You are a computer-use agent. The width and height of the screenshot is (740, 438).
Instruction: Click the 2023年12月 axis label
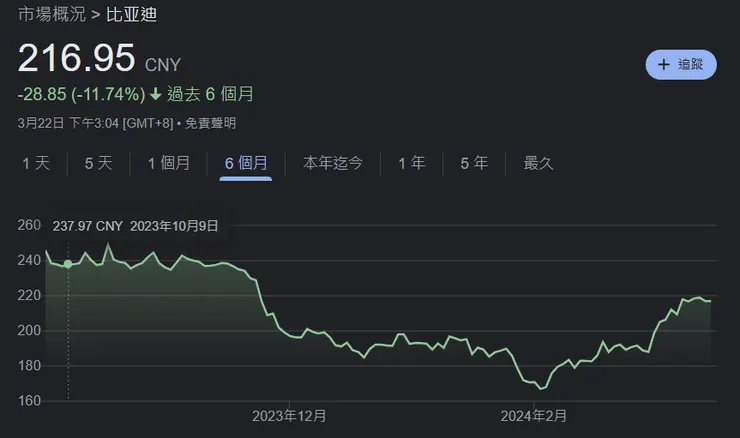[289, 416]
